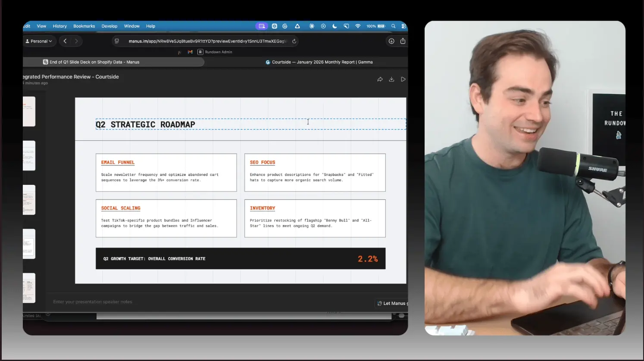This screenshot has width=644, height=361.
Task: Click the share arrow icon above the slide
Action: tap(380, 79)
